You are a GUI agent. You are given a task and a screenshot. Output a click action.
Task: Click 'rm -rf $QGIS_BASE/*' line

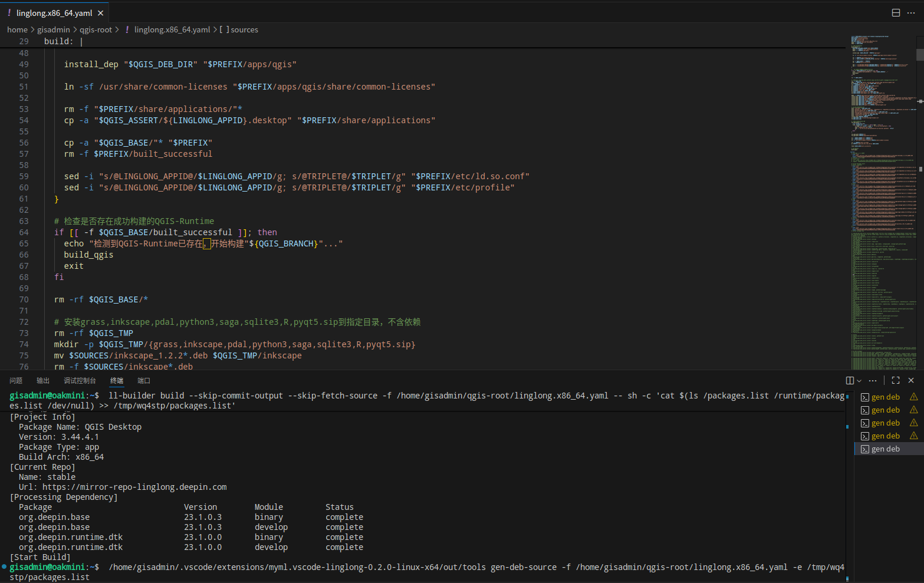(x=101, y=299)
